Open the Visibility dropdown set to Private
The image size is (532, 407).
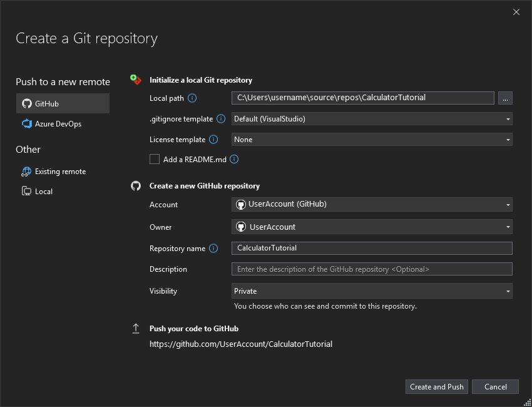[372, 291]
